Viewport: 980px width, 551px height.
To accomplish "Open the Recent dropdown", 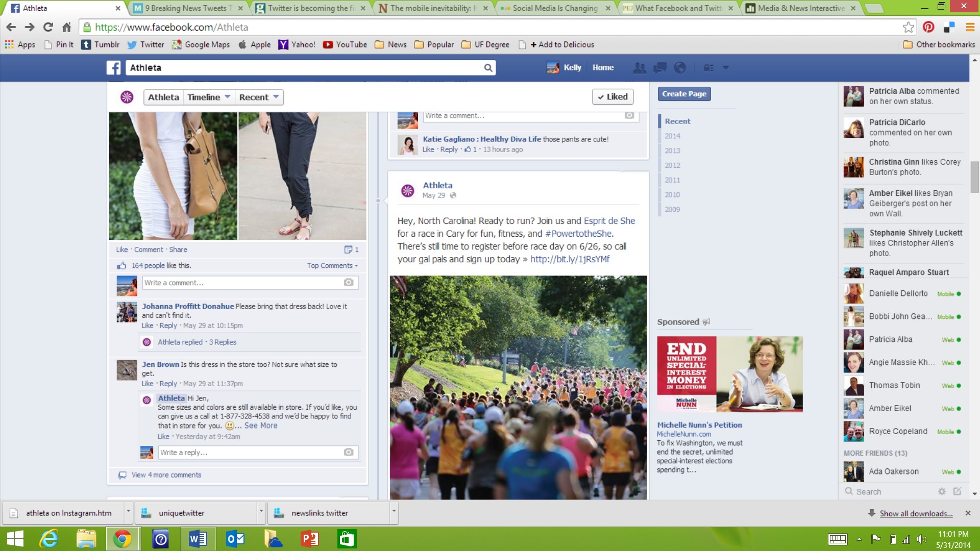I will pyautogui.click(x=259, y=97).
